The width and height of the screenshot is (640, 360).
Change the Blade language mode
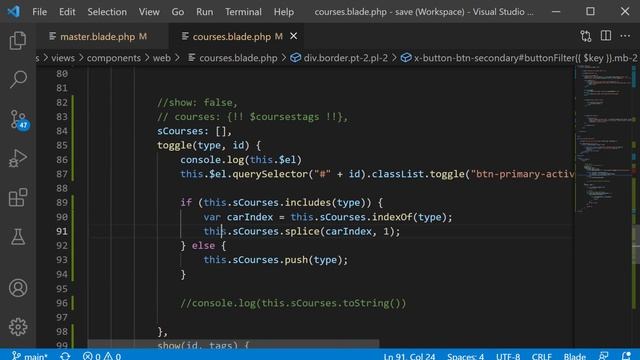(575, 356)
